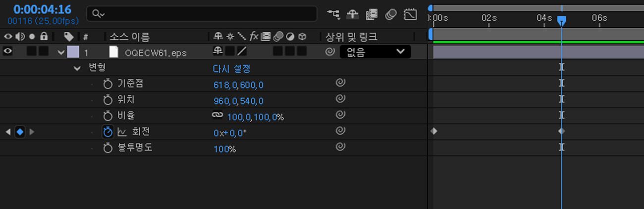Click 비율 value 100,0,100,0%

click(x=256, y=117)
